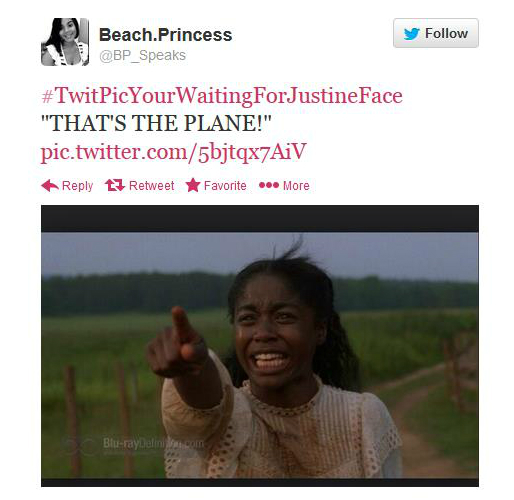Select the Retweet text label
This screenshot has height=500, width=514.
[151, 185]
